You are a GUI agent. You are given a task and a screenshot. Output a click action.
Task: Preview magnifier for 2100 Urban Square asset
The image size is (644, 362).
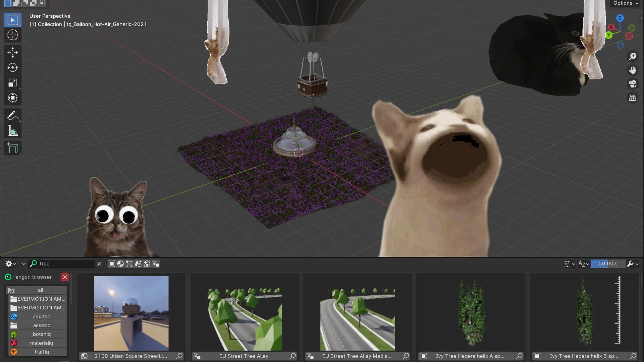pos(179,356)
